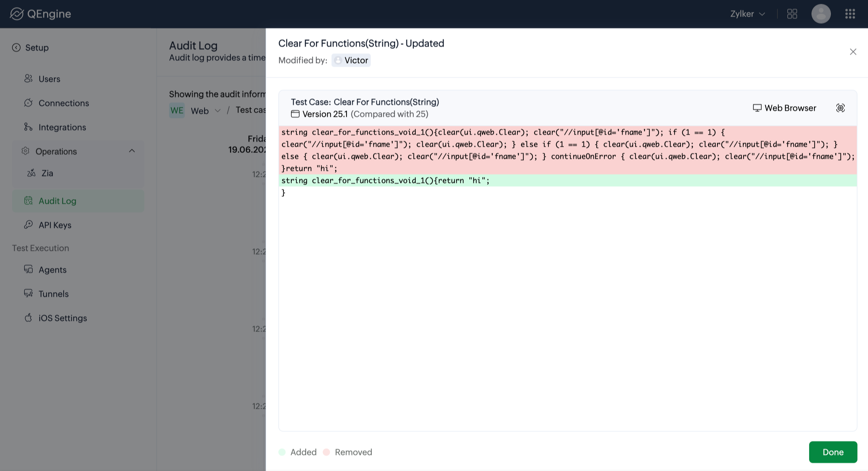This screenshot has height=471, width=868.
Task: Open the user profile avatar
Action: point(821,14)
